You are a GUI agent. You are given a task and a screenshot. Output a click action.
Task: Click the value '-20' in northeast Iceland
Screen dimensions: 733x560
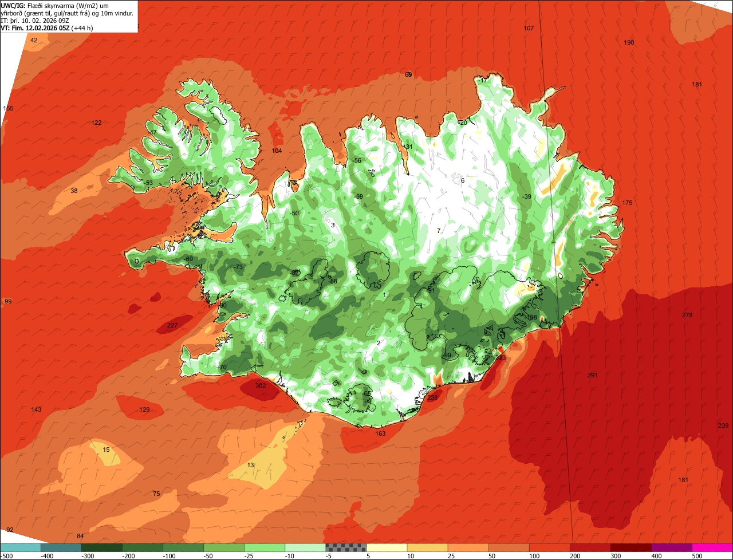coord(463,123)
